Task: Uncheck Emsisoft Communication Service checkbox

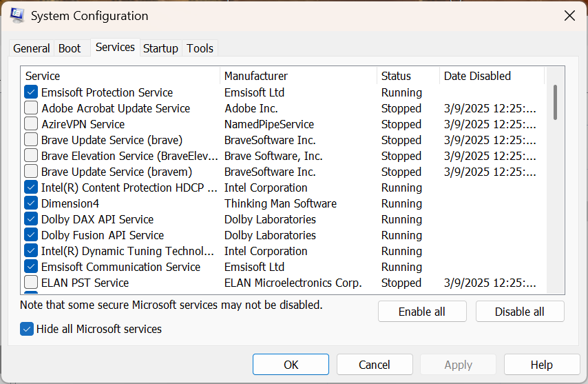Action: pyautogui.click(x=31, y=267)
